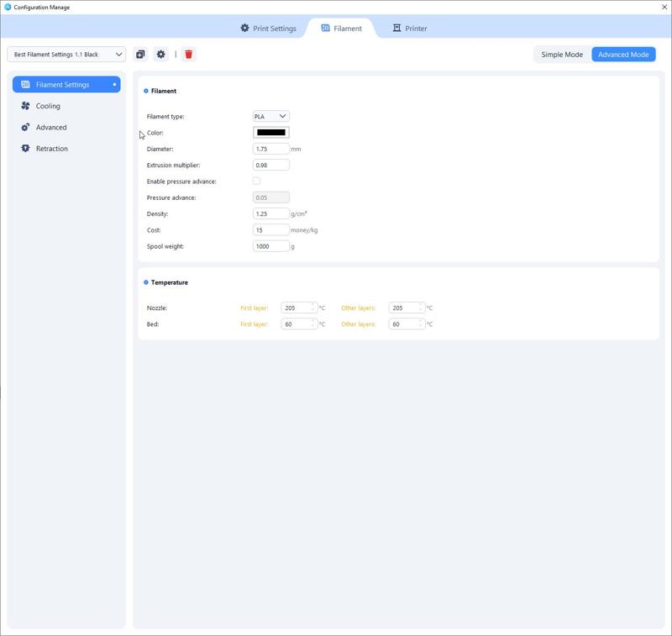The image size is (672, 636).
Task: Open the Filament type PLA dropdown
Action: (x=270, y=116)
